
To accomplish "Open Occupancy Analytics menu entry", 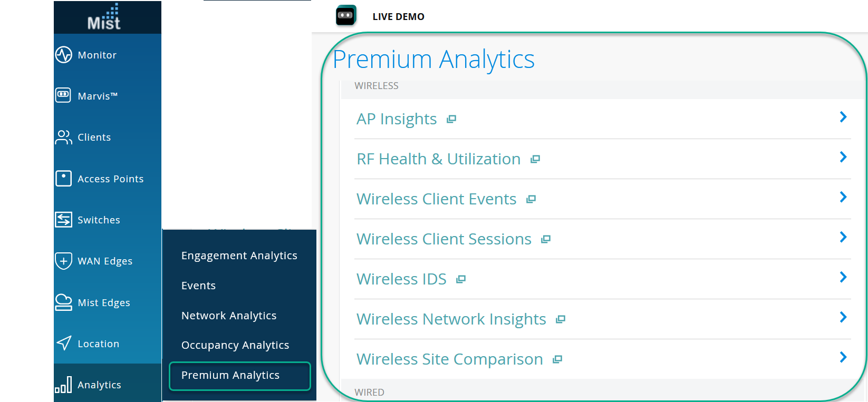I will click(235, 345).
